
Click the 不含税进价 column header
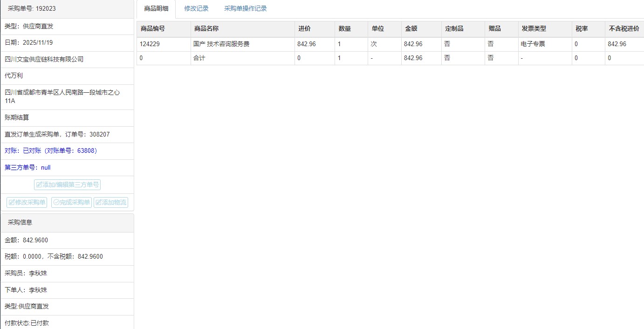623,29
